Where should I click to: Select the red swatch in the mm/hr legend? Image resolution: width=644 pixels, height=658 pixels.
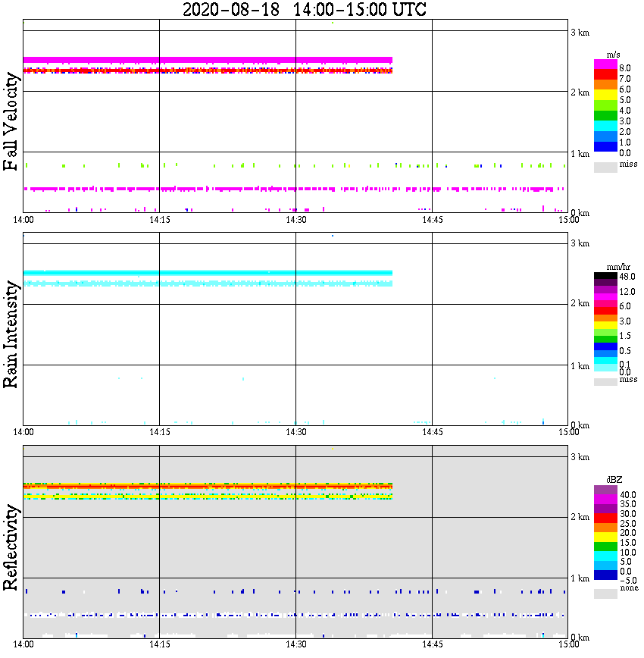[x=605, y=311]
